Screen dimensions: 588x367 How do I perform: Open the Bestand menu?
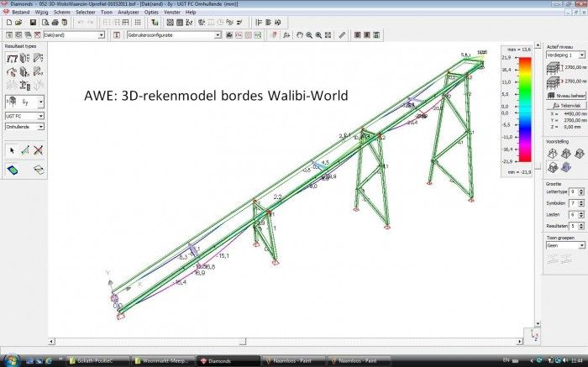[x=21, y=12]
